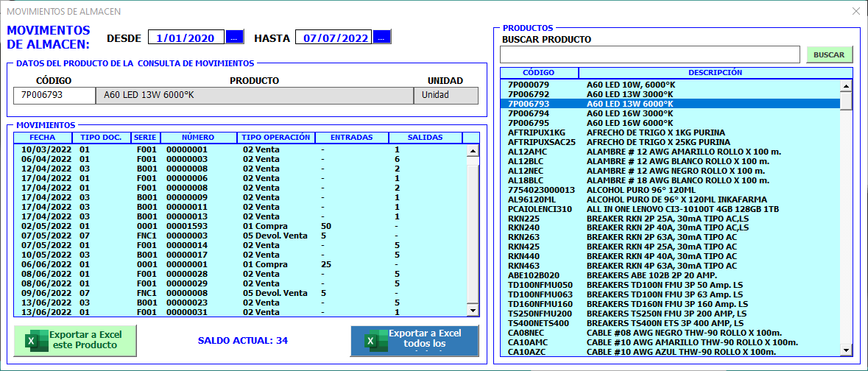Select movement 07/05/2022 FNC1 Devol. Venta

coord(240,236)
